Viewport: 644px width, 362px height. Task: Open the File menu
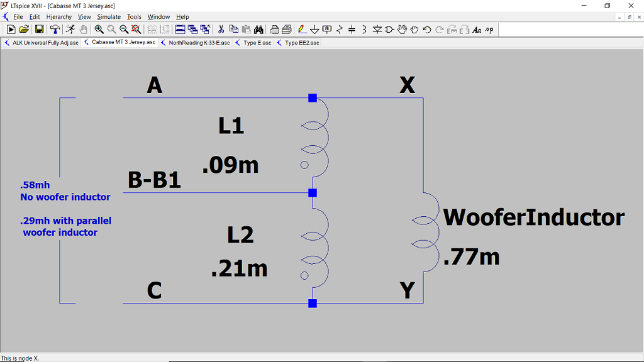[x=18, y=17]
